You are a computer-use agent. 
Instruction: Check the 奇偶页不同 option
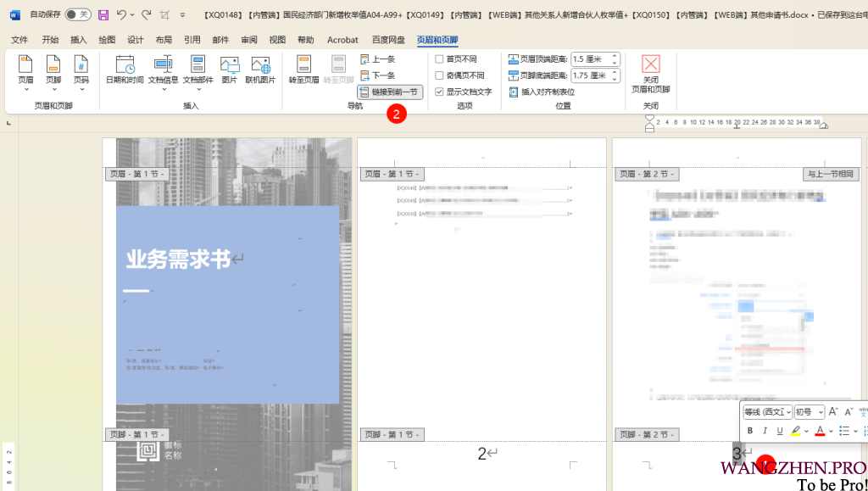pos(439,75)
